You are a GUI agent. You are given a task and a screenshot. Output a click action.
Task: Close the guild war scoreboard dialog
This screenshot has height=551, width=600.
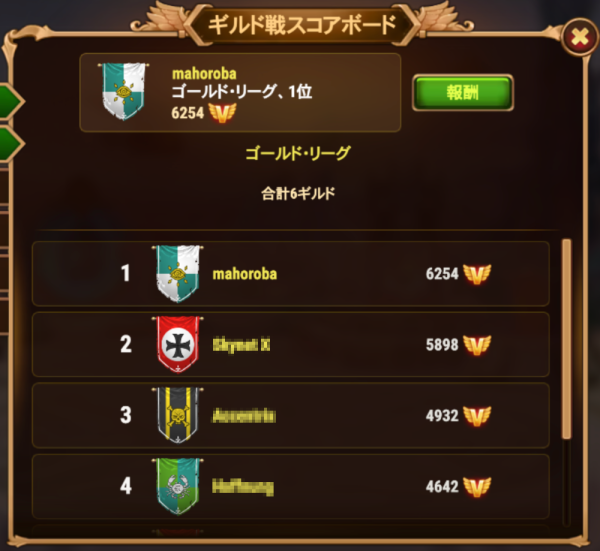580,37
